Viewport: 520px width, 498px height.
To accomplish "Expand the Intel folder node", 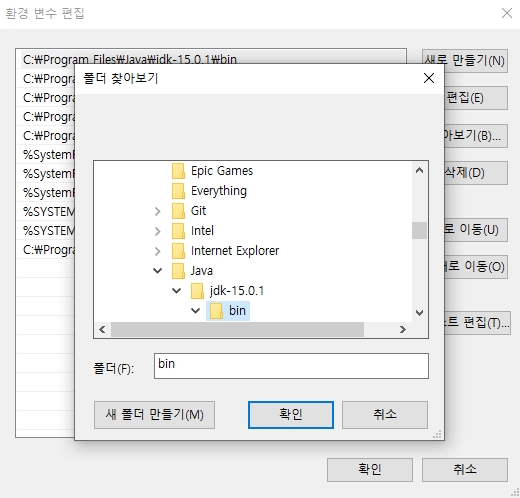I will (158, 231).
